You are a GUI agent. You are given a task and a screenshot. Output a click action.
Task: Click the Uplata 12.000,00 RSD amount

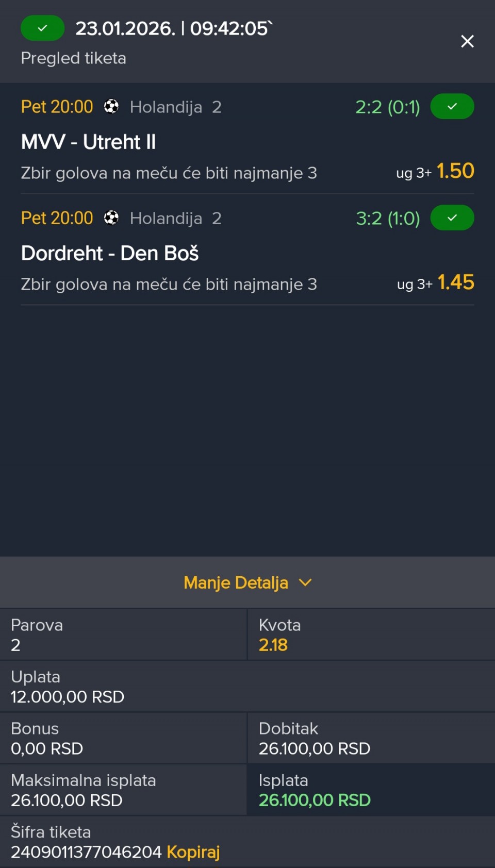coord(68,697)
